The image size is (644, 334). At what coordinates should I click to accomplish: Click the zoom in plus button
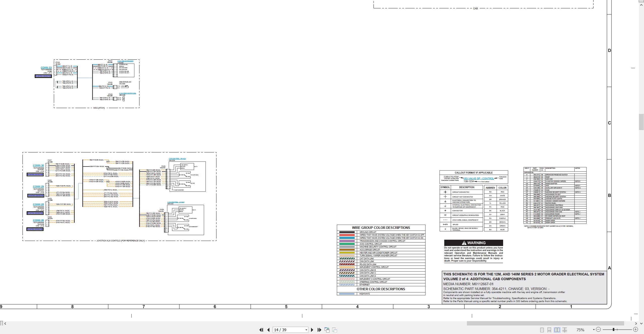point(635,329)
